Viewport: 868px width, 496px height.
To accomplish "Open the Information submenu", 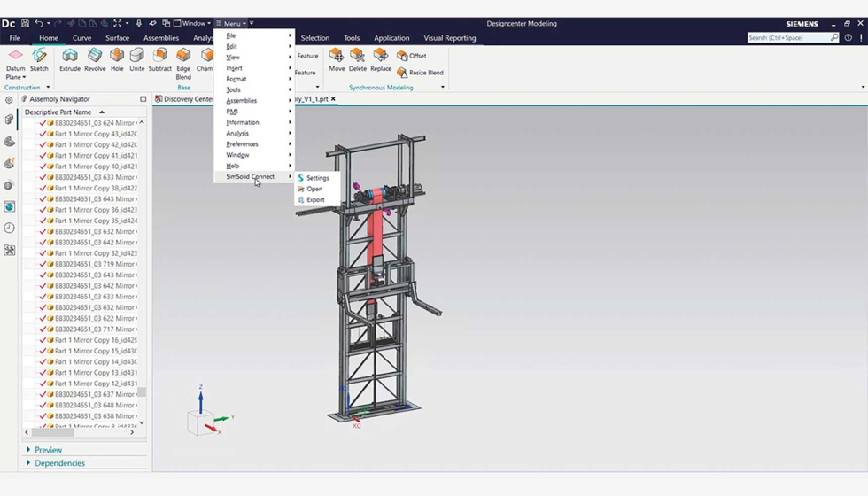I will coord(255,122).
